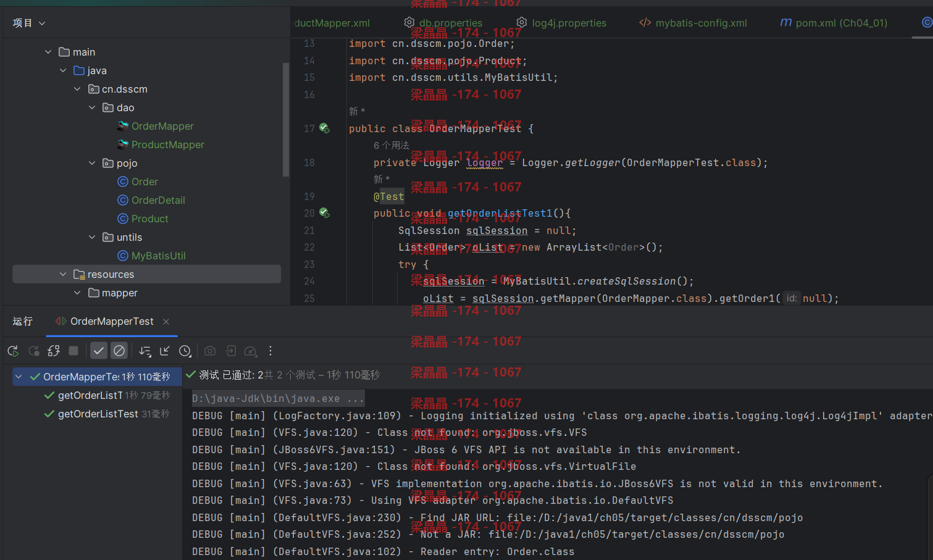Click 新 * hint above class declaration

tap(357, 111)
